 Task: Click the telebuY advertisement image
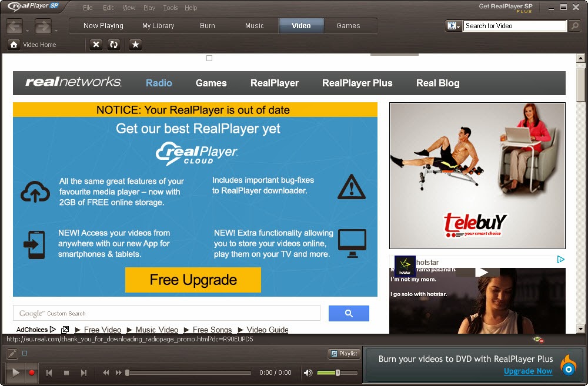pos(477,176)
